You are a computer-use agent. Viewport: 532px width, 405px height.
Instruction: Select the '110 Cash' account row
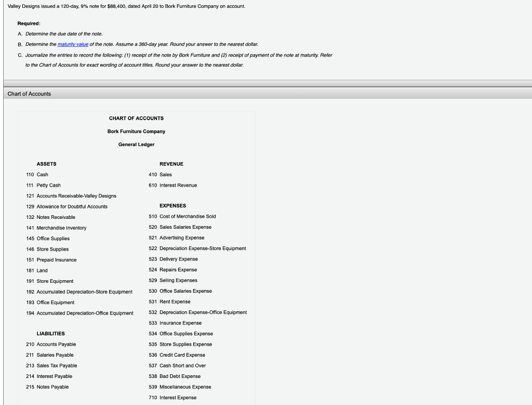(37, 175)
